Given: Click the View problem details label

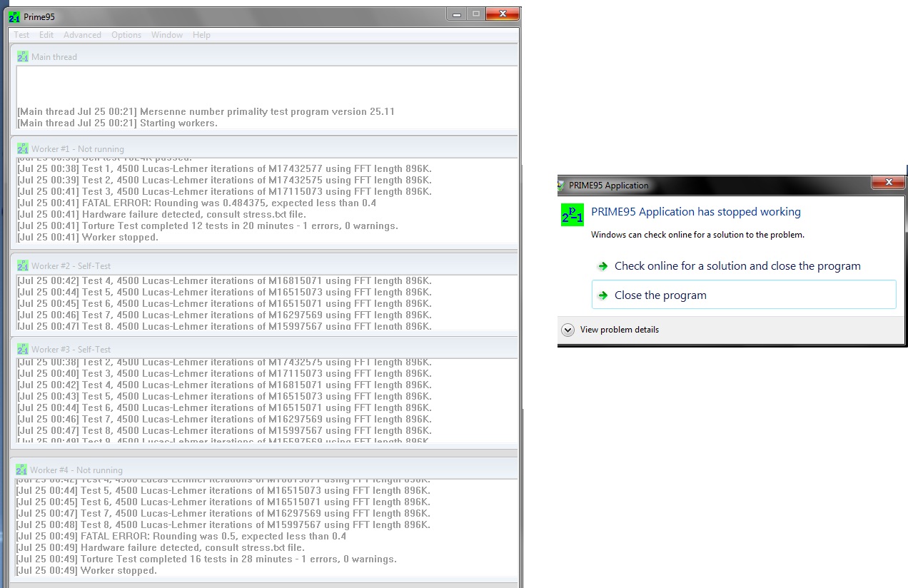Looking at the screenshot, I should pyautogui.click(x=620, y=330).
